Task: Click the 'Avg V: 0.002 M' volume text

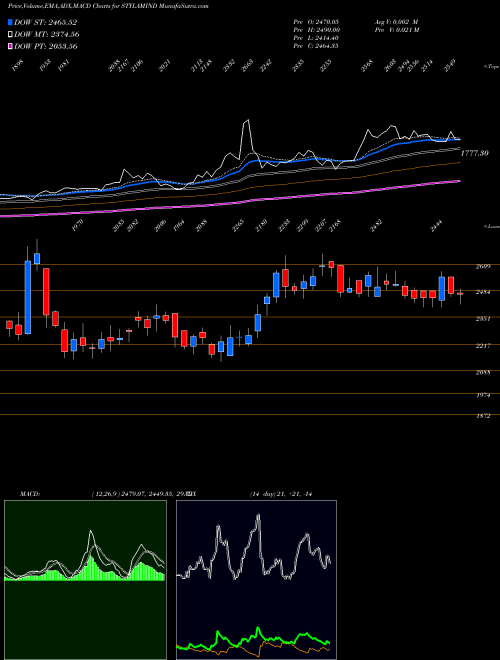Action: coord(396,21)
